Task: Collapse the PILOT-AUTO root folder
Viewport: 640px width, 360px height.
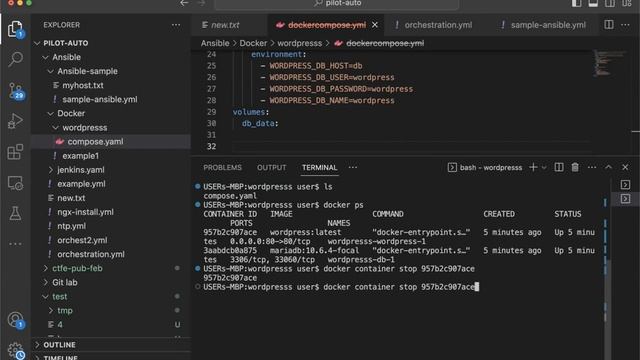Action: pyautogui.click(x=37, y=43)
